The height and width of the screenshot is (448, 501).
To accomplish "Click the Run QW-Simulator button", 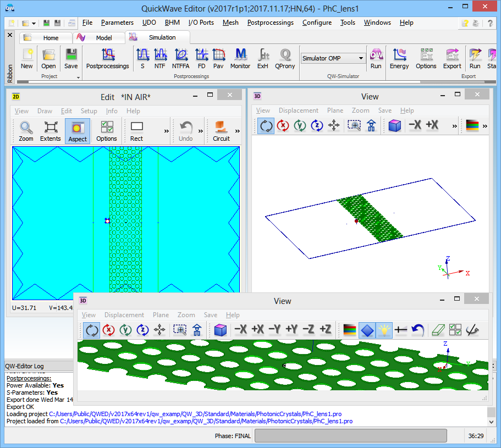I will pos(376,58).
